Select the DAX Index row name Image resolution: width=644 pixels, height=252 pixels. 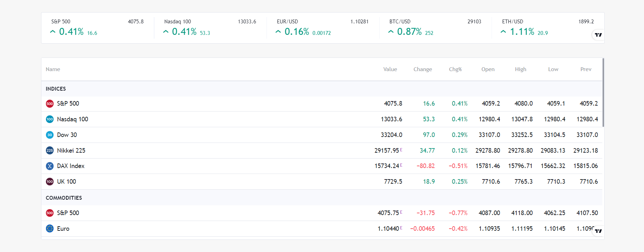tap(71, 166)
